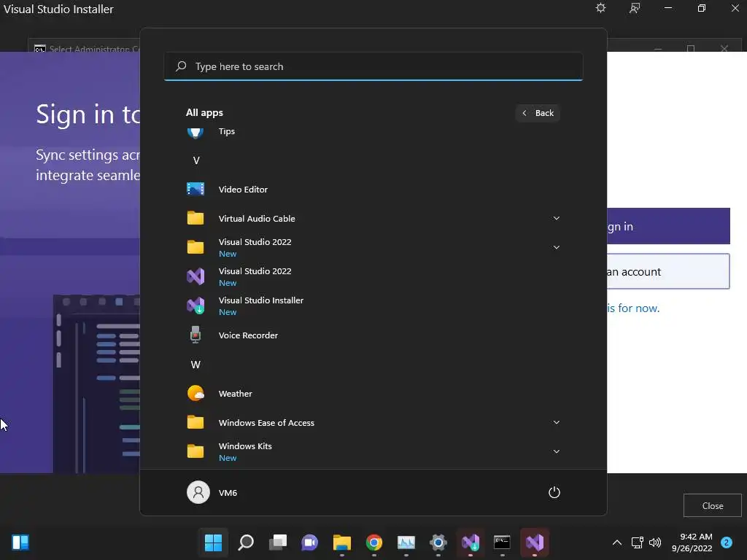Open the Settings gear on taskbar
Screen dimensions: 747x560
pyautogui.click(x=438, y=542)
